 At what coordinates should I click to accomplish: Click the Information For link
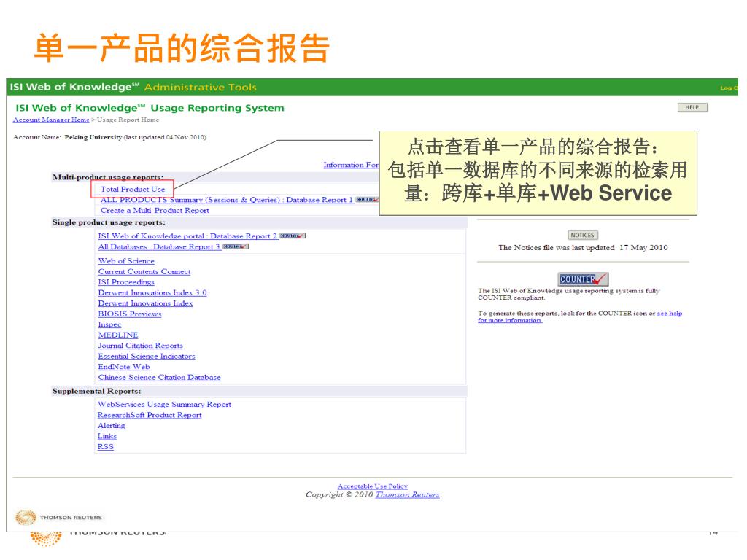click(351, 165)
